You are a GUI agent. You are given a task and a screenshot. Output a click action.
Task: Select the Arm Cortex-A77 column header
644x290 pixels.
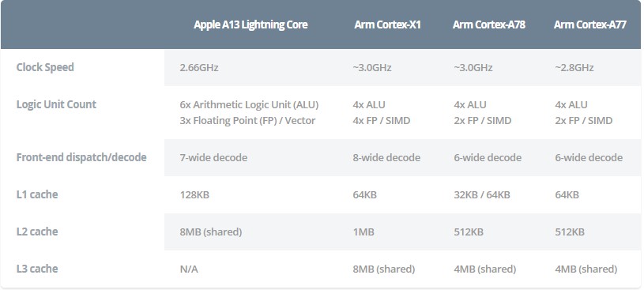(x=589, y=24)
